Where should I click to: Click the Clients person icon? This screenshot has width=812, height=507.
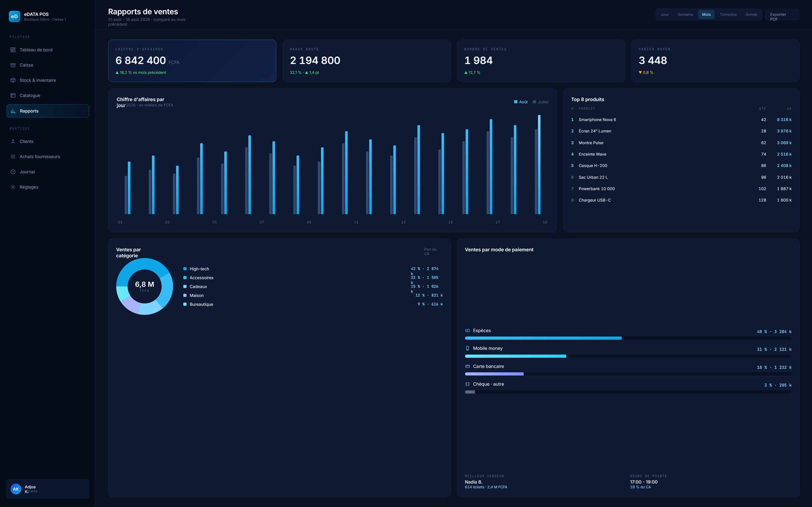pos(13,142)
